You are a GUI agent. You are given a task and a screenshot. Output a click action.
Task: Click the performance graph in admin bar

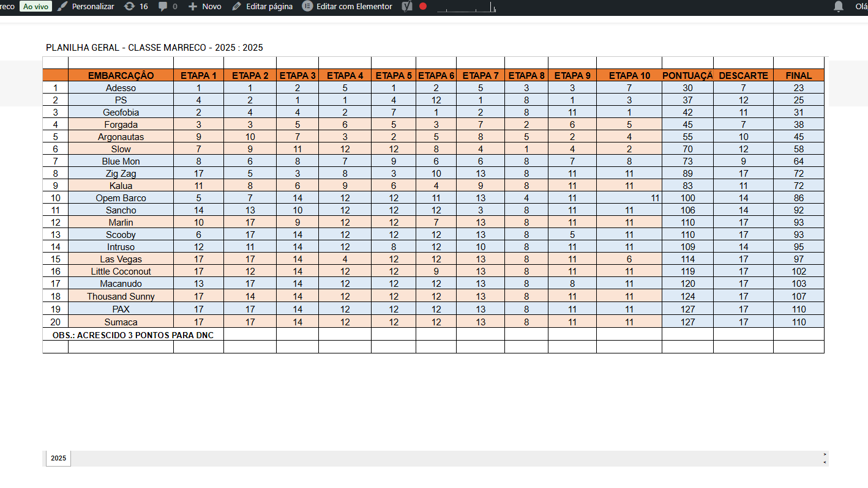[x=466, y=7]
